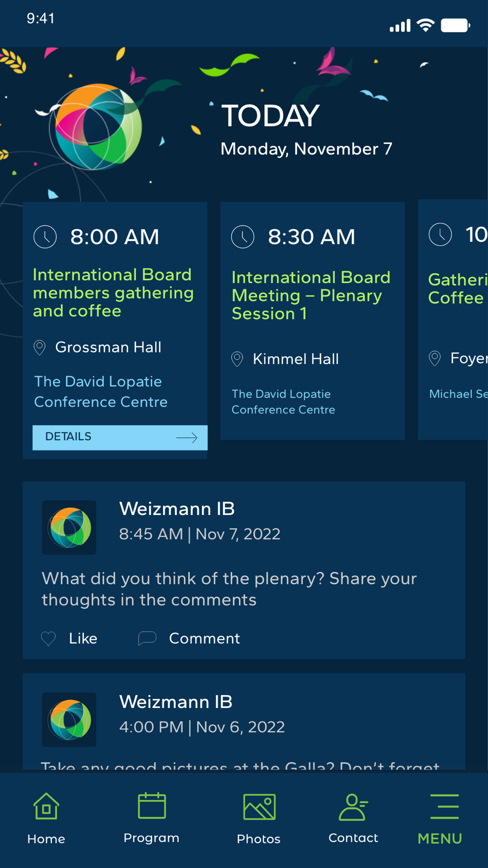The height and width of the screenshot is (868, 488).
Task: Tap the Comment label on plenary post
Action: coord(204,639)
